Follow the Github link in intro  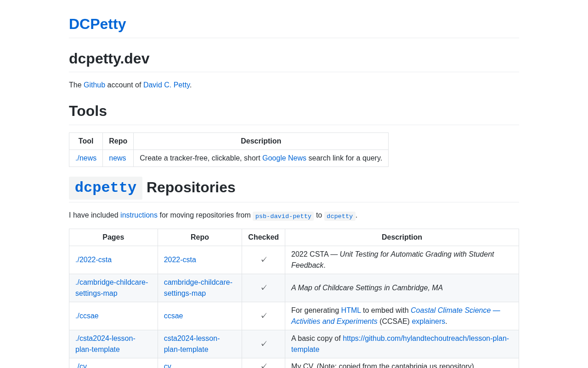tap(94, 85)
